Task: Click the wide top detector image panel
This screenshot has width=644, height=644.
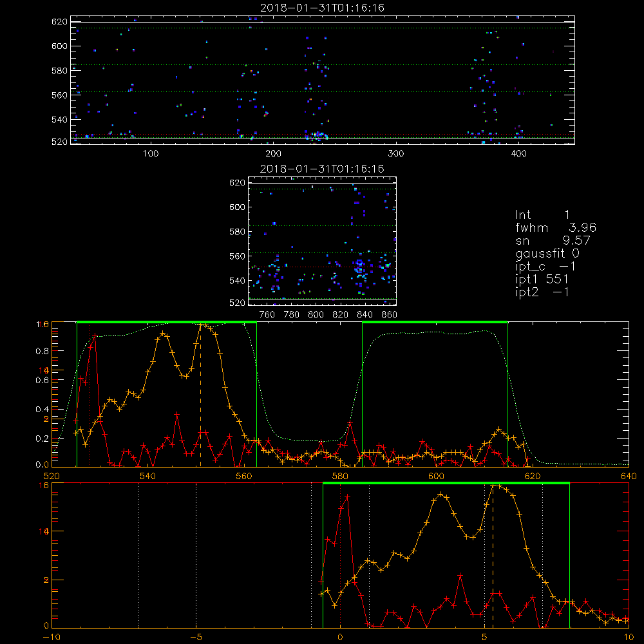Action: pos(323,80)
